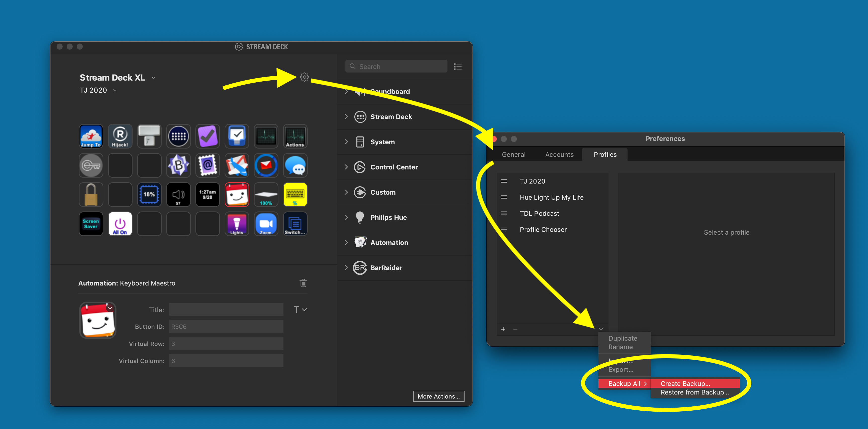The image size is (868, 429).
Task: Select the padlock key
Action: [x=91, y=195]
